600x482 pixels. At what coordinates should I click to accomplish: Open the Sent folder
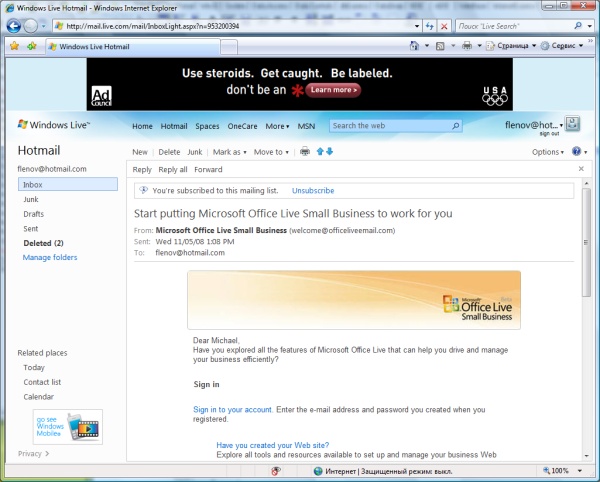click(x=31, y=229)
